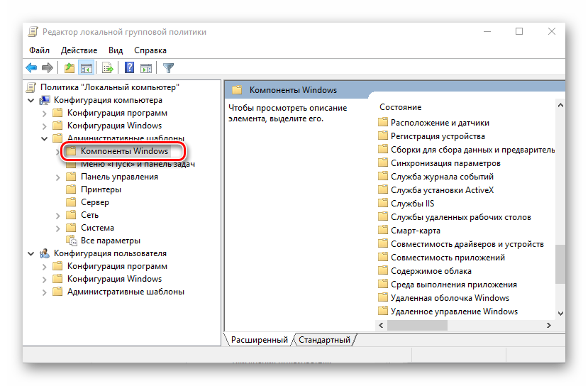Toggle the Show/Hide action pane icon
This screenshot has height=386, width=588.
146,68
